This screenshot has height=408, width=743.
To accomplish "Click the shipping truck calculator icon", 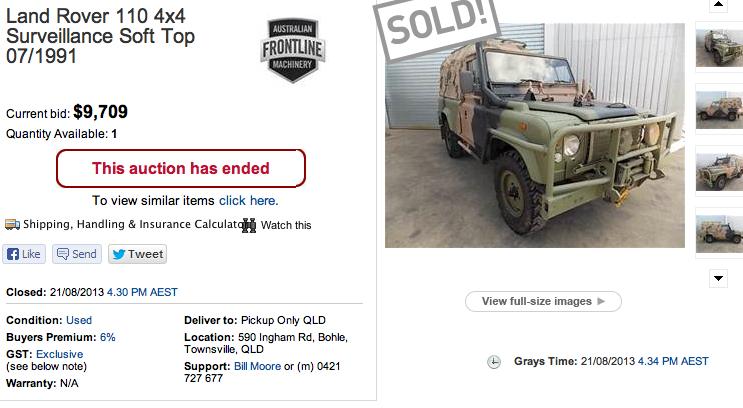I will (13, 225).
